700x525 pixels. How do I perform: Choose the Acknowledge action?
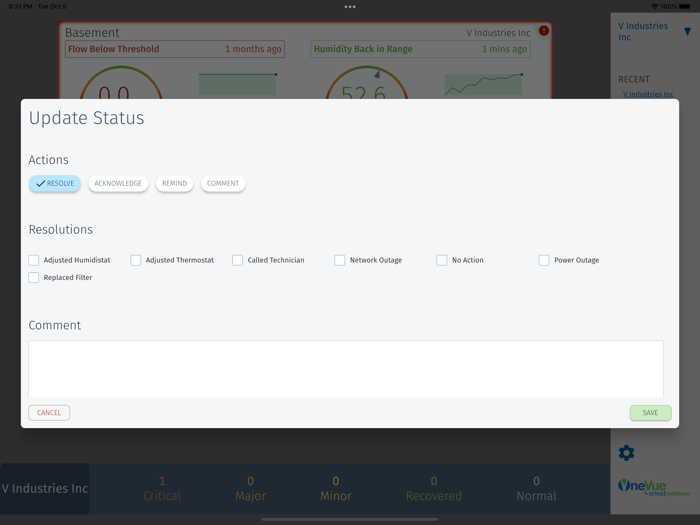118,183
